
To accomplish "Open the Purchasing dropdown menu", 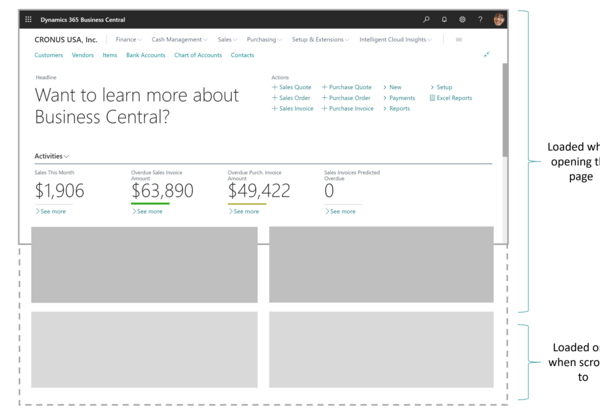I will pos(264,39).
